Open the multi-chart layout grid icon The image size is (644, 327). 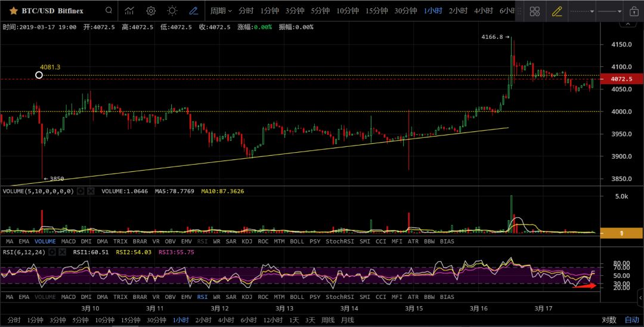click(x=535, y=11)
